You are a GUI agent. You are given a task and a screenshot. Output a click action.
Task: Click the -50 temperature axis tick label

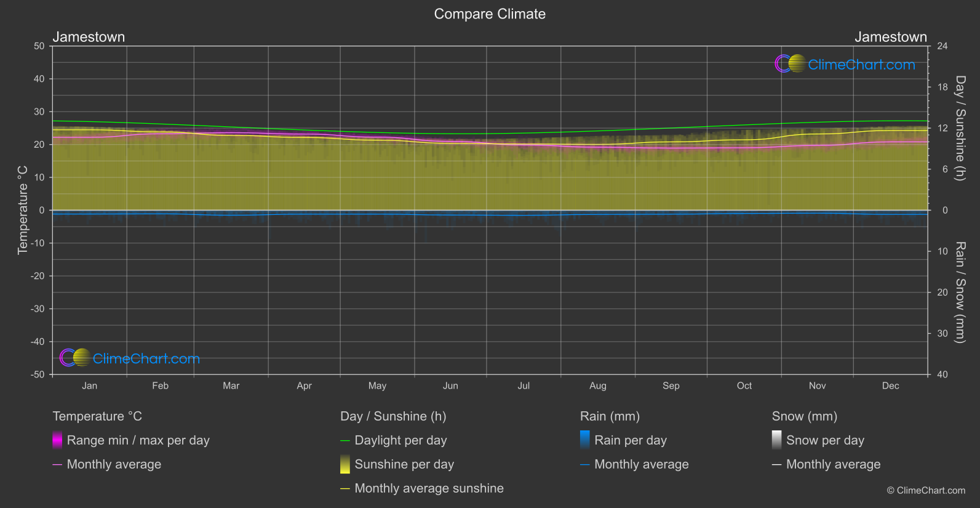coord(38,374)
